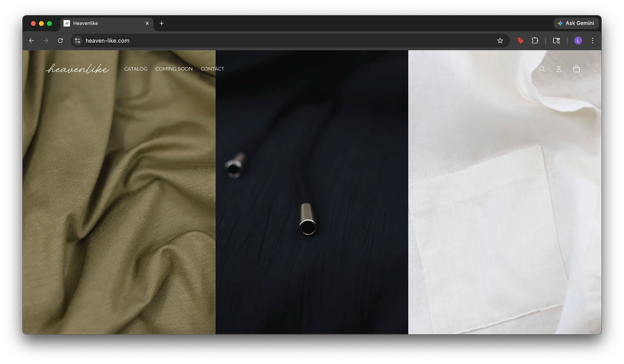Open the shopping bag cart
Image resolution: width=624 pixels, height=364 pixels.
[x=577, y=69]
